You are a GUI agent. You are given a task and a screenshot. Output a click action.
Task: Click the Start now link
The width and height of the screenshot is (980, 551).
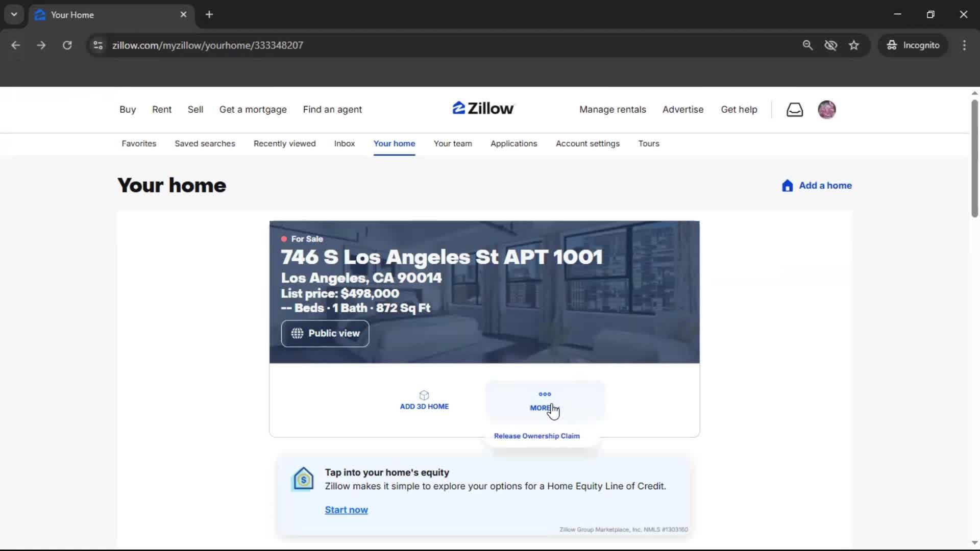pos(347,510)
